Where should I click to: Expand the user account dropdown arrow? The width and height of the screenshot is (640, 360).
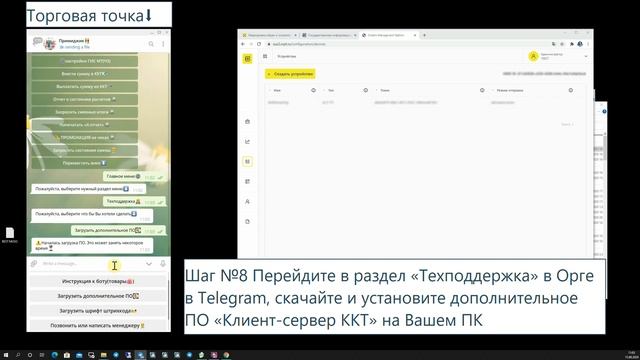coord(586,56)
